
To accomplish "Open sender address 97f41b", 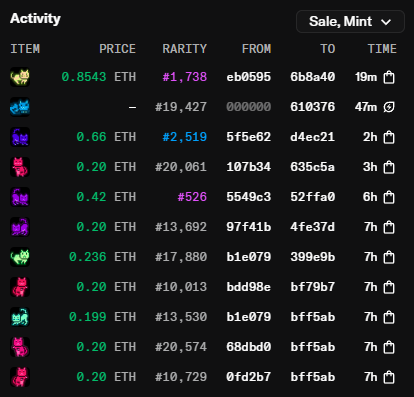I will pyautogui.click(x=249, y=227).
